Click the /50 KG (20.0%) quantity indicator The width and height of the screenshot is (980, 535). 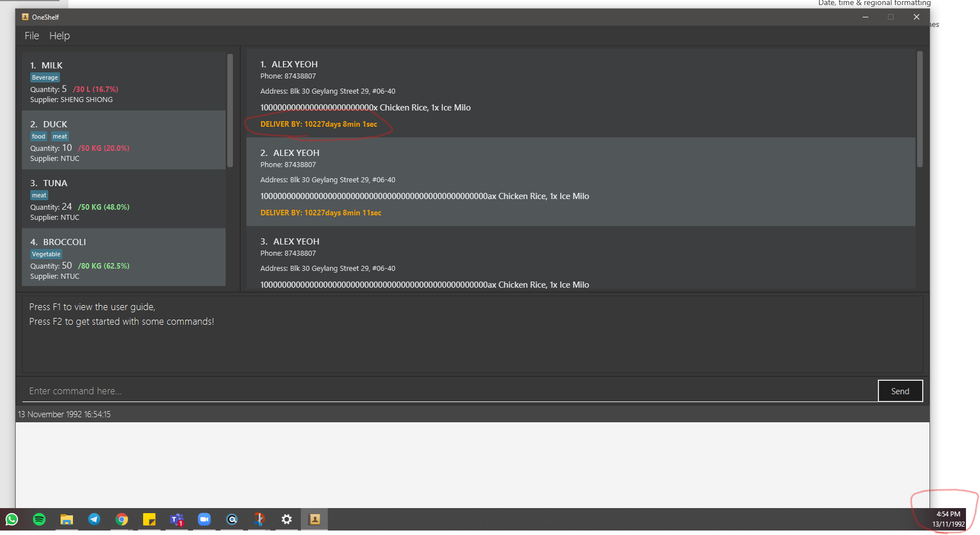[104, 148]
